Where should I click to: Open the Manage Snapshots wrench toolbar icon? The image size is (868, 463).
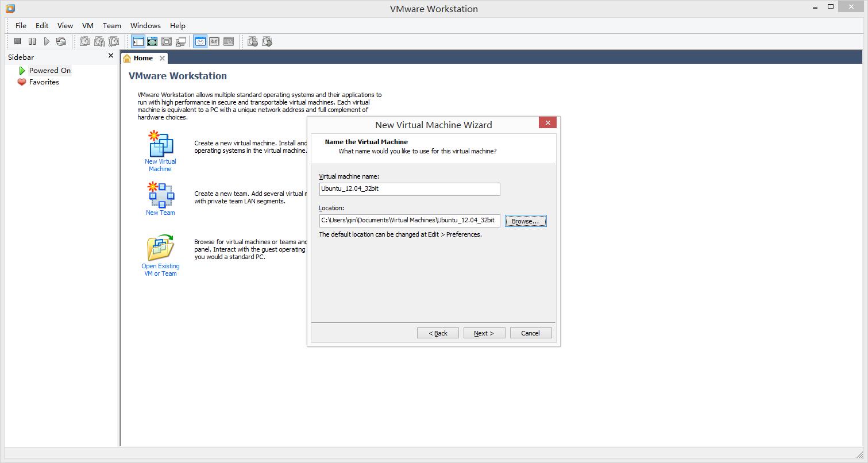pyautogui.click(x=114, y=41)
